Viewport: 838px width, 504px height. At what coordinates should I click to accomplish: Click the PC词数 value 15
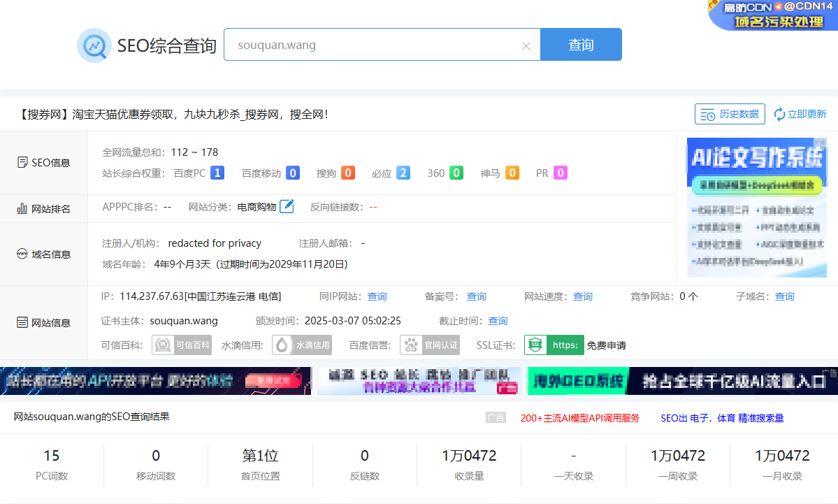point(51,455)
